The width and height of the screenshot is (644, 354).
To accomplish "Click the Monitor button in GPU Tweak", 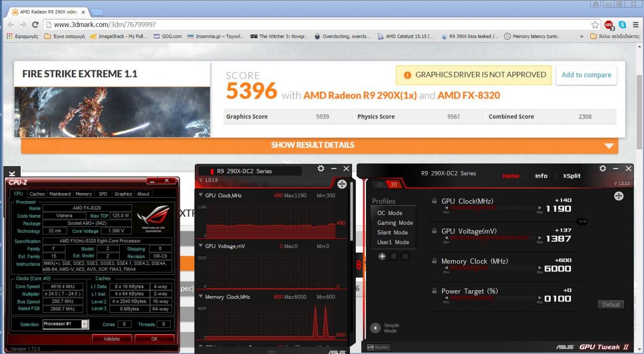I will (378, 347).
